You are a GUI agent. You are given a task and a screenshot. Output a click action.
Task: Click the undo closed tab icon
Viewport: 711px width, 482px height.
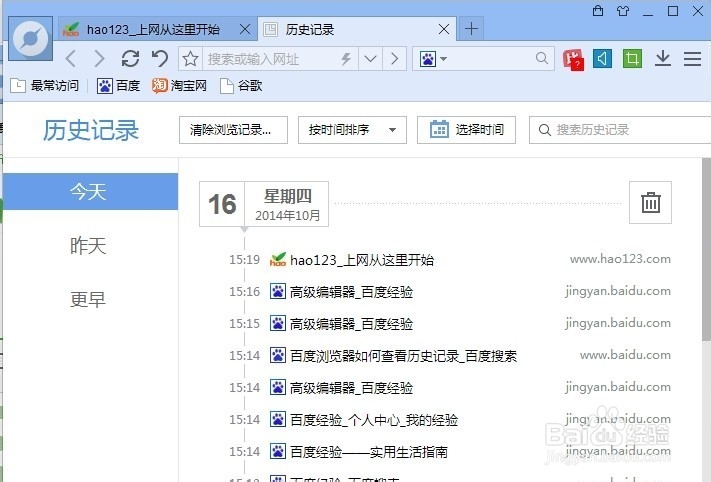160,59
